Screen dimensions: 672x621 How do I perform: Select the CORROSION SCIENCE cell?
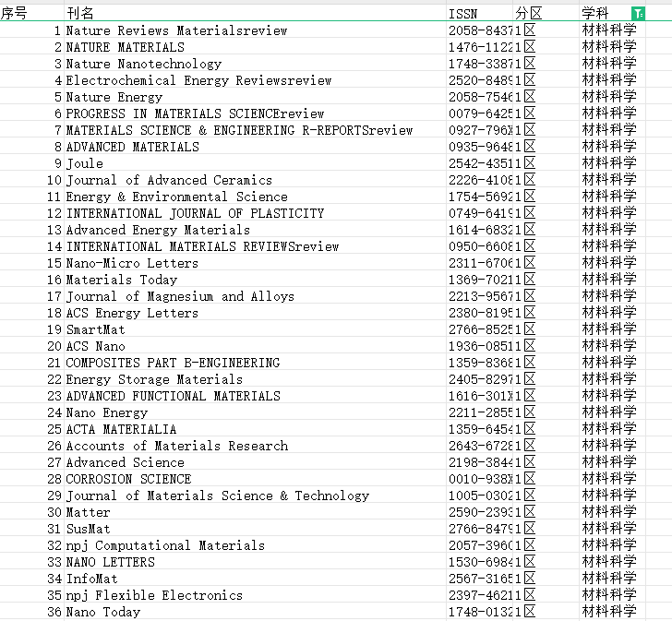(x=255, y=479)
